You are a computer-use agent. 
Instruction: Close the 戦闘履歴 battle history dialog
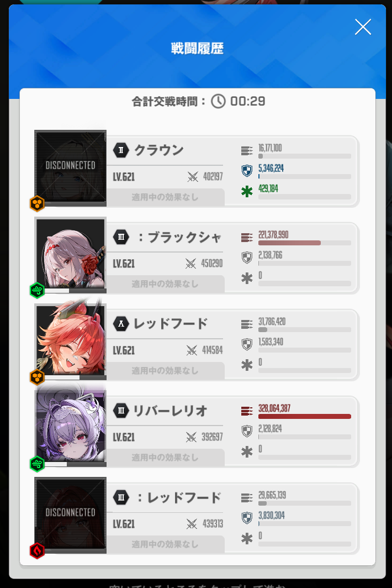coord(363,27)
